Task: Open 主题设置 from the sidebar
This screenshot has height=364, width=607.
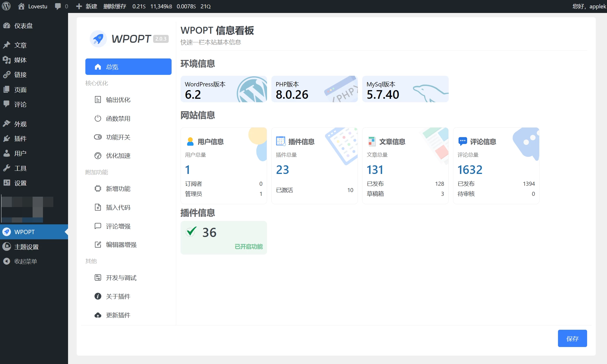Action: coord(26,247)
